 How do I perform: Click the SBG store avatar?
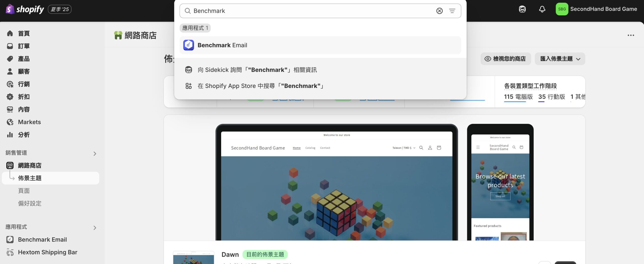tap(562, 9)
